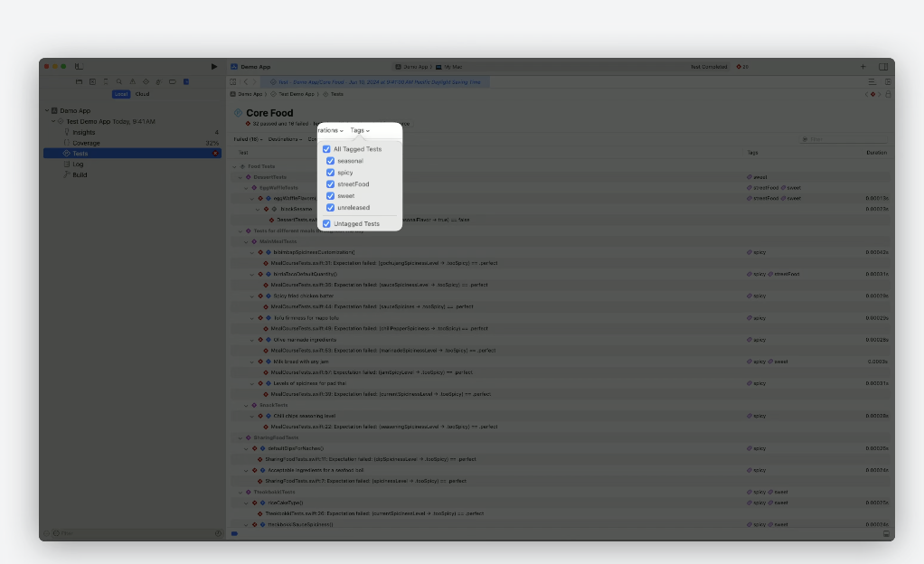Toggle the debug area icon at bottom right
The image size is (924, 564).
[886, 533]
